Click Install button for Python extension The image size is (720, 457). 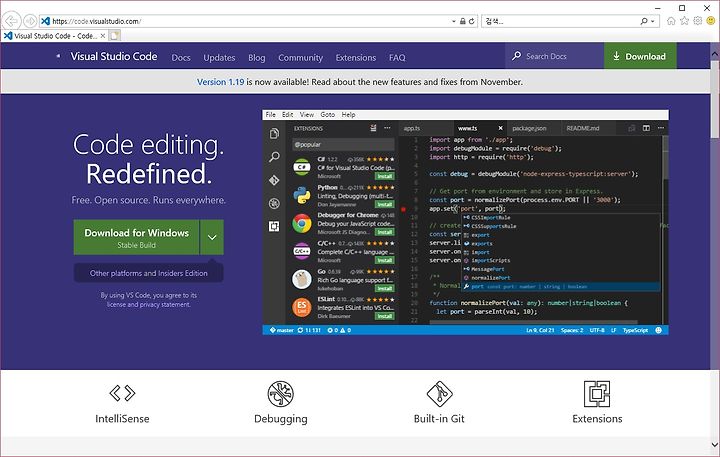[385, 204]
